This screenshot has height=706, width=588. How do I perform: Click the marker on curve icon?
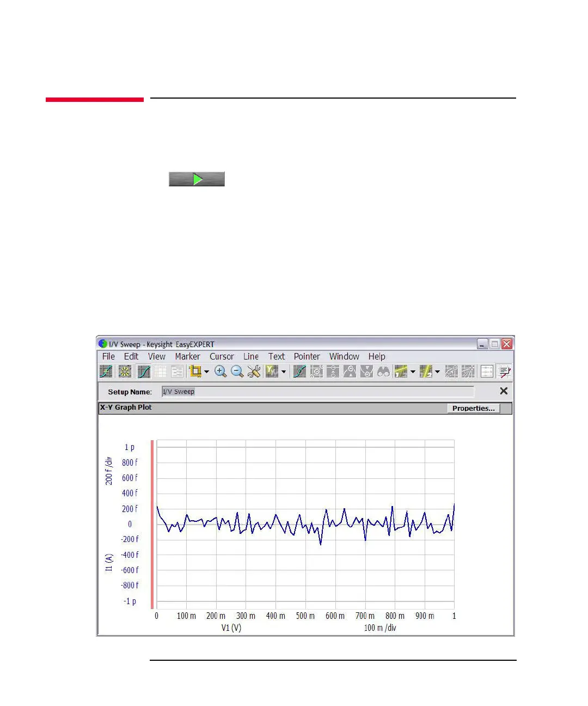click(x=299, y=372)
